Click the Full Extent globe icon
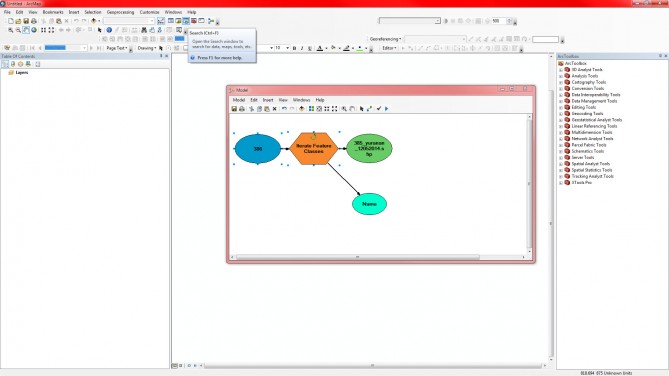669x376 pixels. [x=34, y=30]
